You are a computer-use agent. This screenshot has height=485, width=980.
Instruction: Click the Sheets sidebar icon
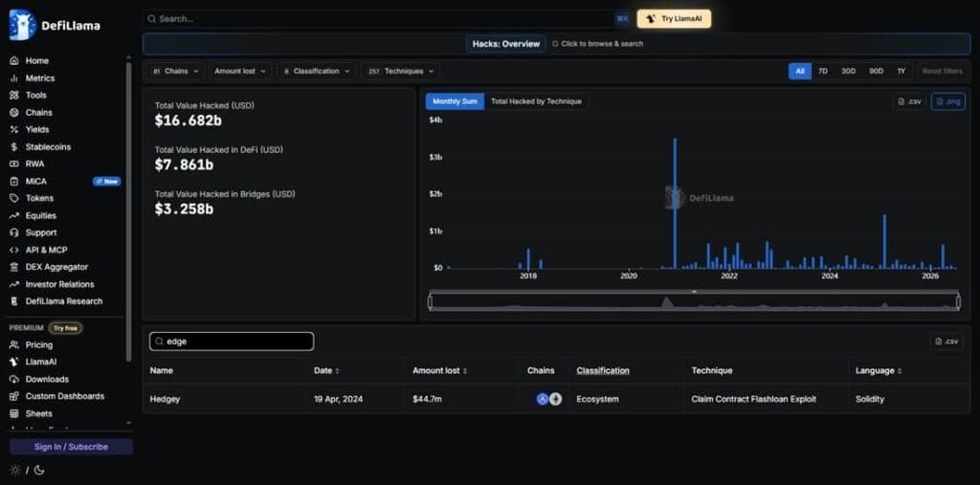click(x=13, y=414)
